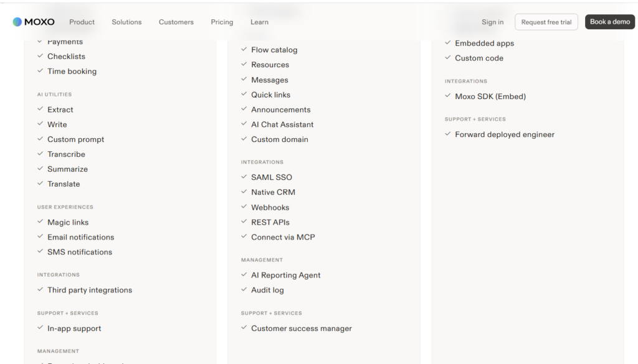Image resolution: width=638 pixels, height=364 pixels.
Task: Click the checkmark next to In-app support
Action: (40, 328)
